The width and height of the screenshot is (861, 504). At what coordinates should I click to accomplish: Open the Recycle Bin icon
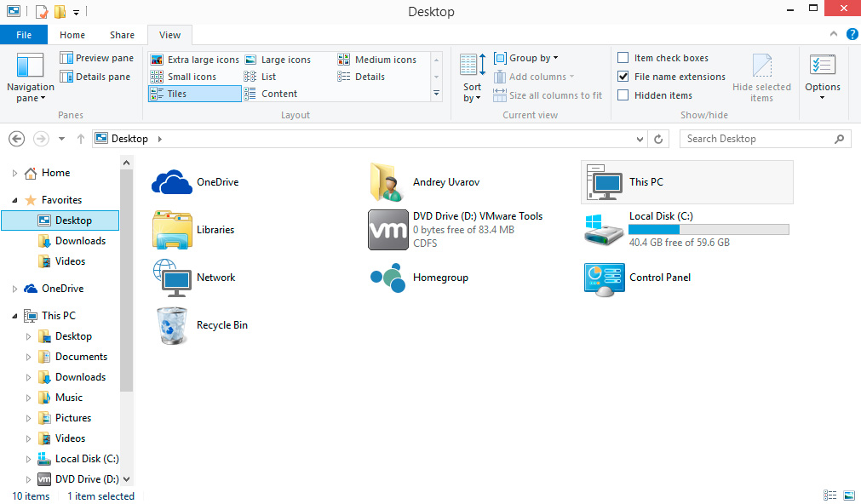pos(172,325)
